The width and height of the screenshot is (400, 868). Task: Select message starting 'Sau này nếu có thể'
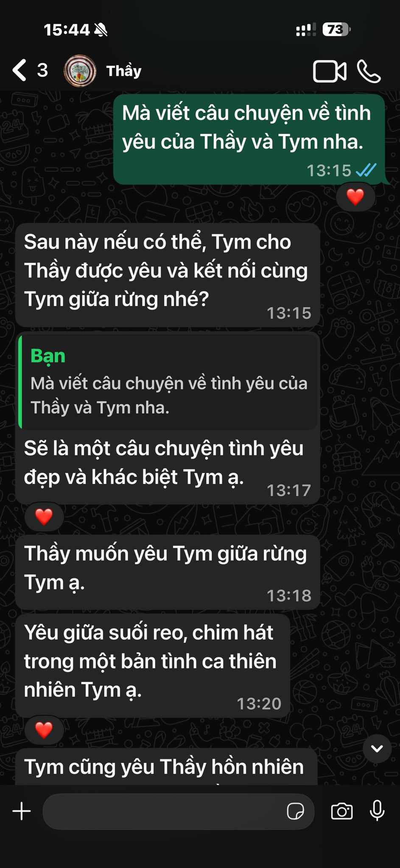point(168,275)
